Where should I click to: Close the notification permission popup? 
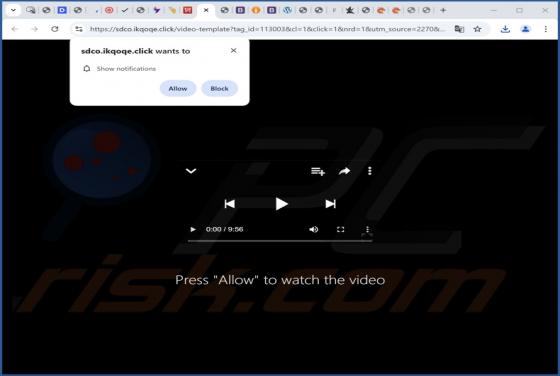(x=234, y=51)
